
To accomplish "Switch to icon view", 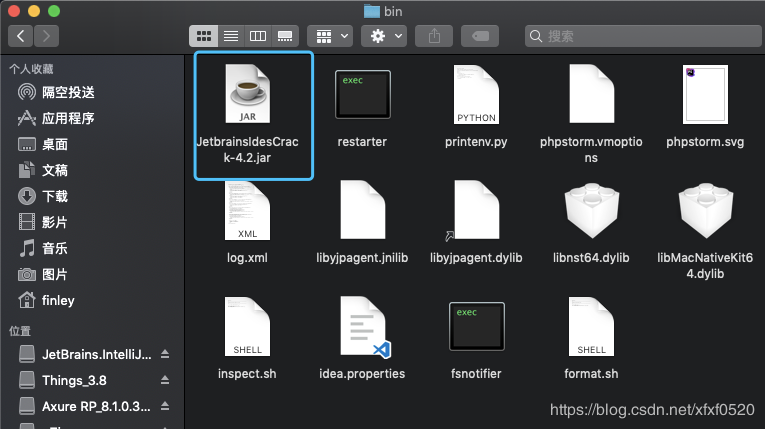I will (203, 36).
